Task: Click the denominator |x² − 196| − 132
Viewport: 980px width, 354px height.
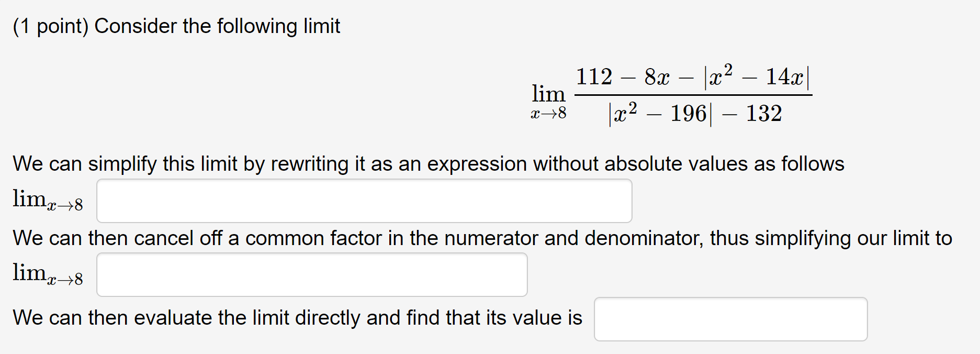Action: 694,113
